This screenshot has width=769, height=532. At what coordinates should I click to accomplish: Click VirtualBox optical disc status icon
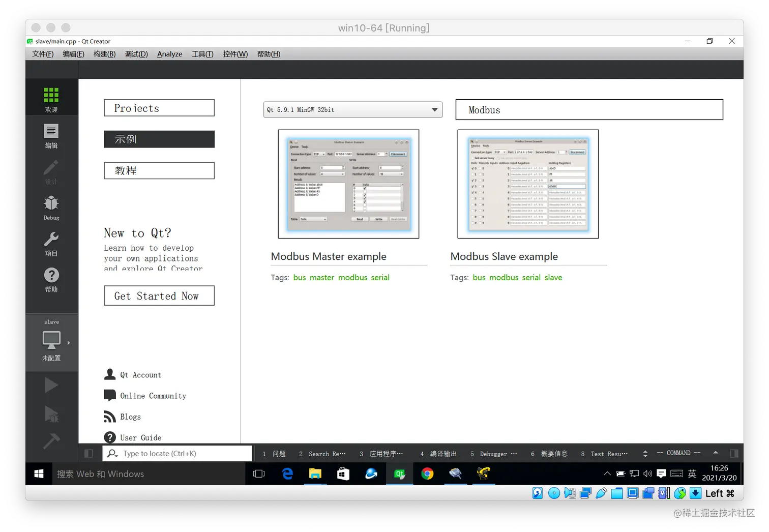pyautogui.click(x=554, y=493)
